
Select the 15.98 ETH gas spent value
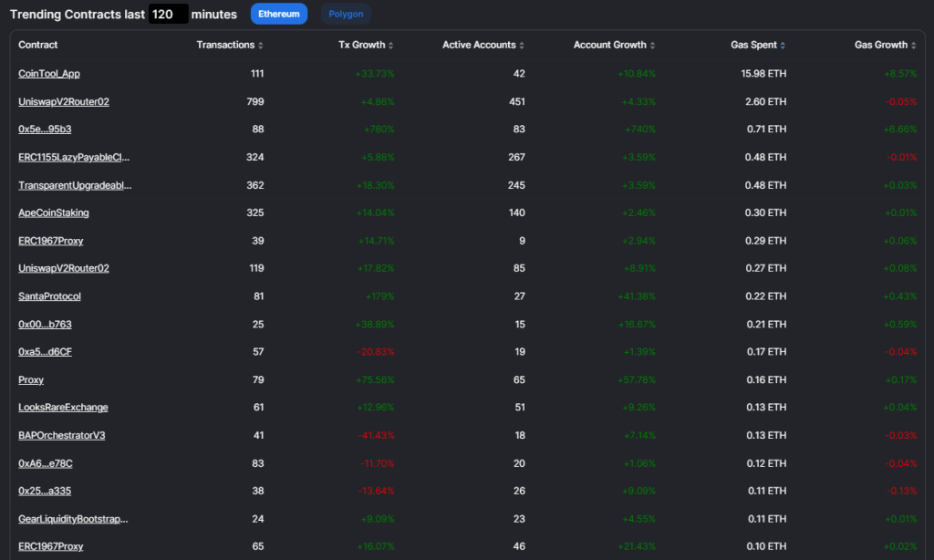pyautogui.click(x=763, y=74)
